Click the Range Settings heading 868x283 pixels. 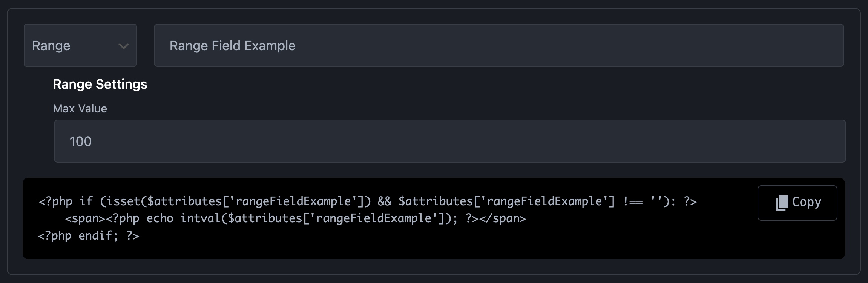(x=100, y=84)
